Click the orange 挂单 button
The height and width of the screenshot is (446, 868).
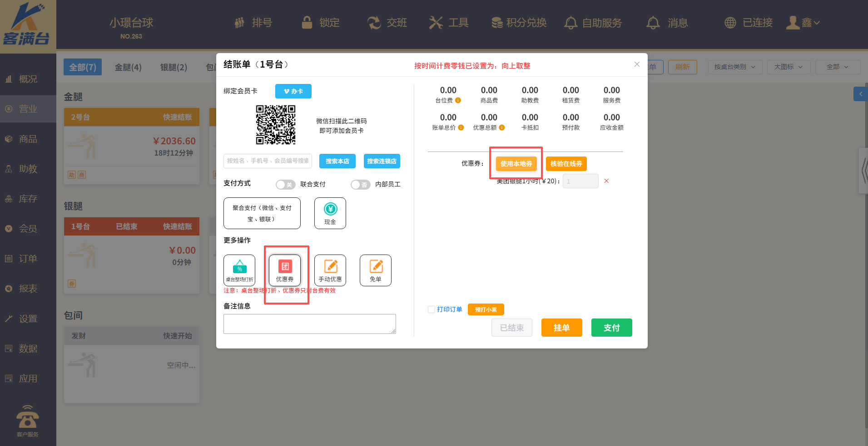point(561,328)
